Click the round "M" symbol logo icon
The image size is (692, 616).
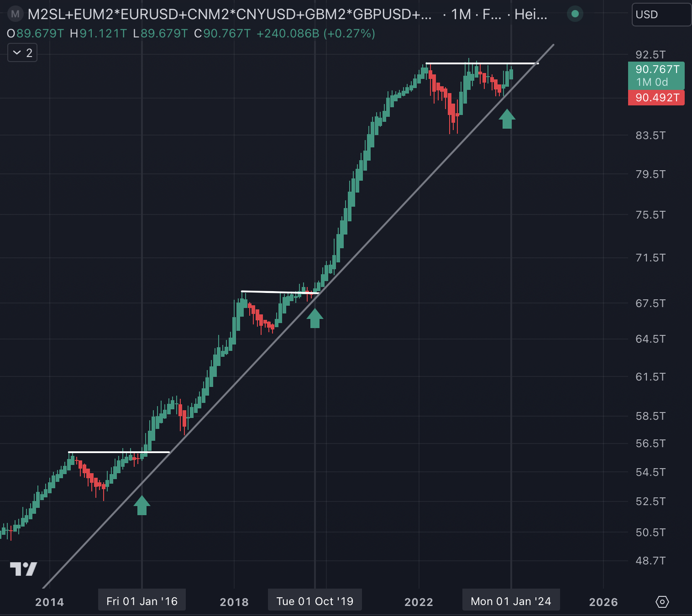click(15, 14)
